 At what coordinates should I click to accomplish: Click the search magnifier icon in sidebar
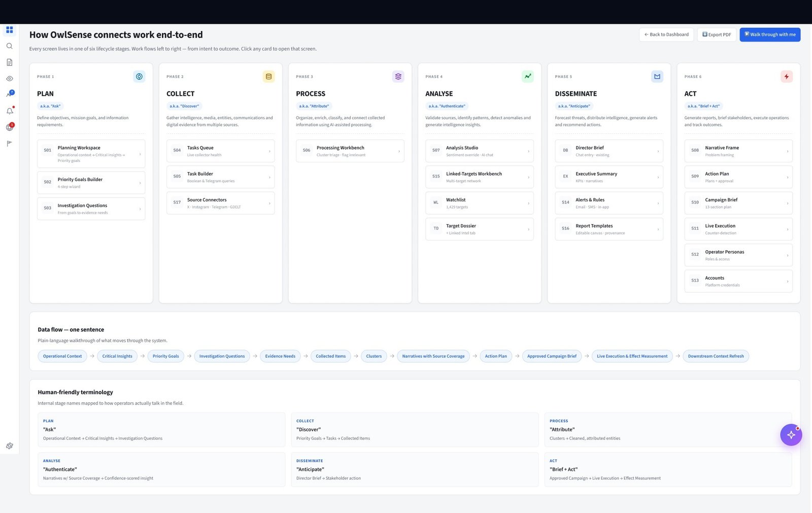point(9,46)
